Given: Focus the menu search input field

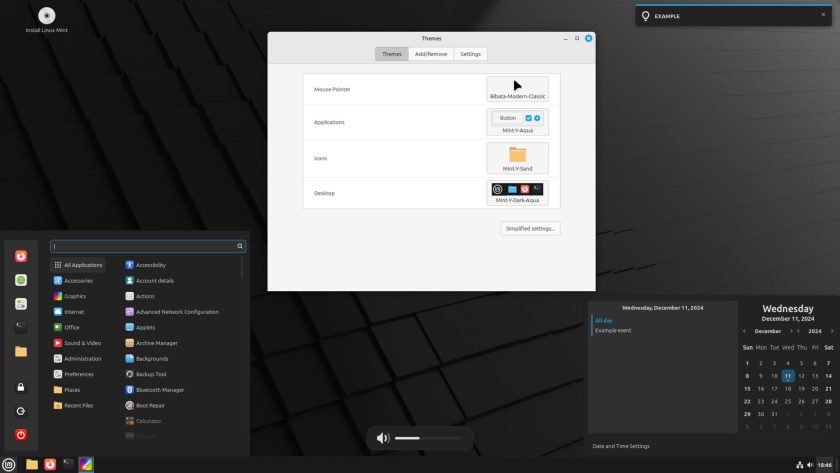Looking at the screenshot, I should coord(148,246).
